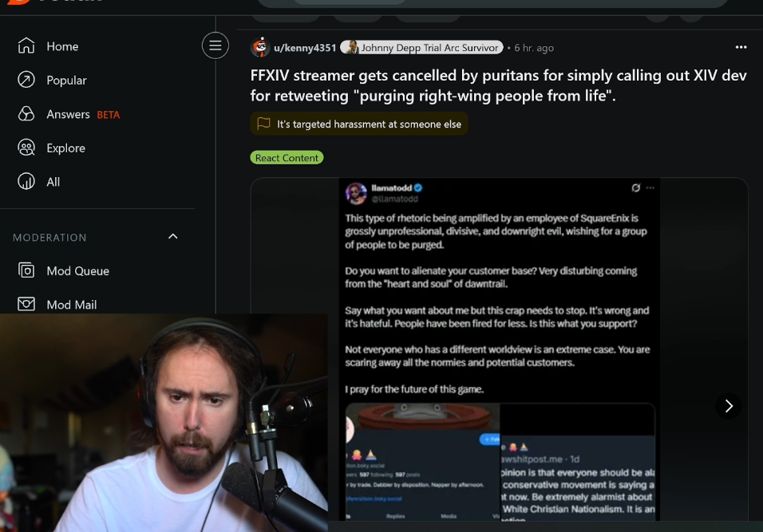Select the Popular arrow icon
The width and height of the screenshot is (763, 532).
(26, 80)
